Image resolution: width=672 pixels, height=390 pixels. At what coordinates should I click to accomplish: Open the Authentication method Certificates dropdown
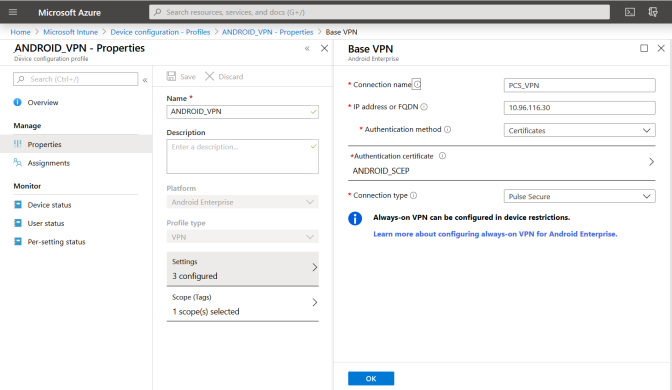pos(579,130)
